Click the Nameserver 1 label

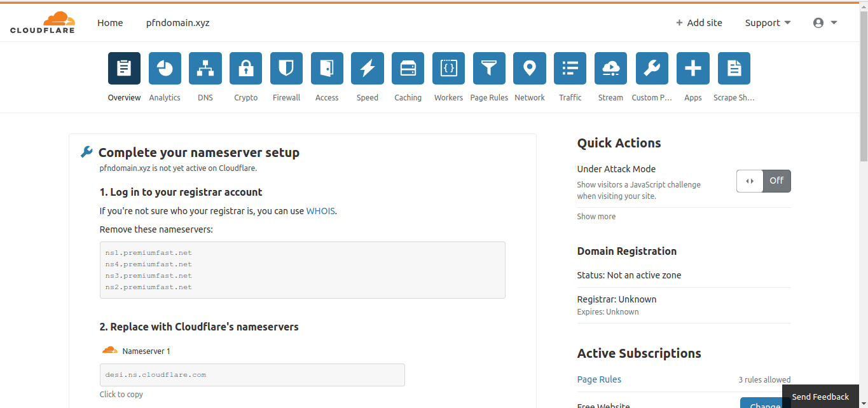[146, 351]
